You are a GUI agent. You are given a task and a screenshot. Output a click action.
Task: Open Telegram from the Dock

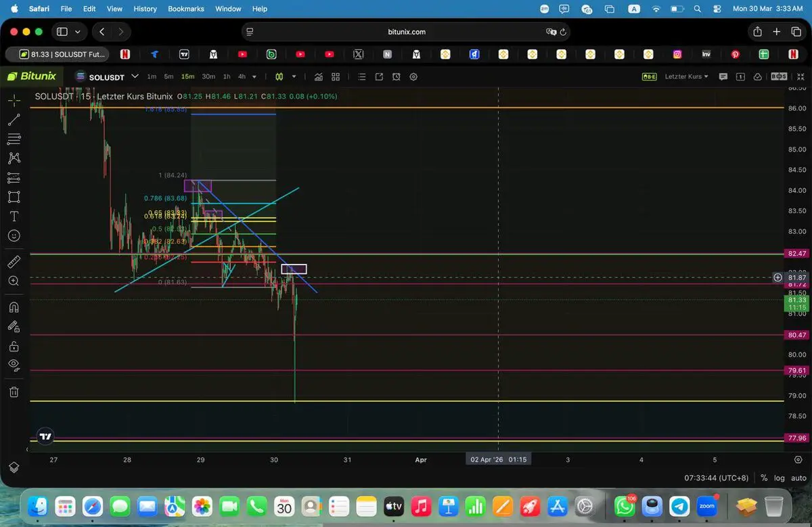coord(679,505)
